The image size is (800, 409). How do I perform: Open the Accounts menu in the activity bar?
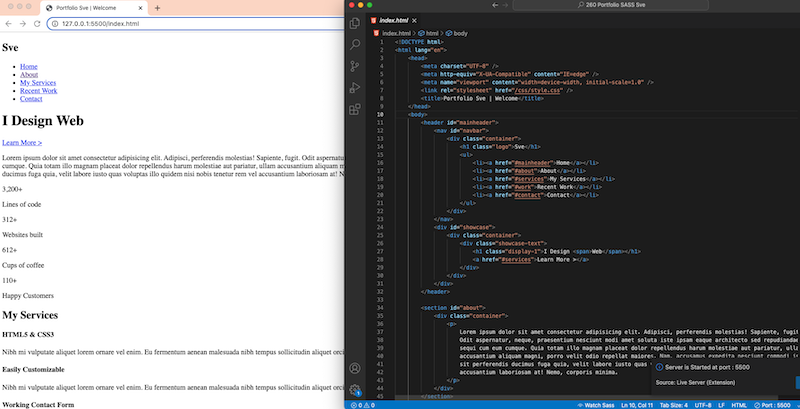point(355,368)
